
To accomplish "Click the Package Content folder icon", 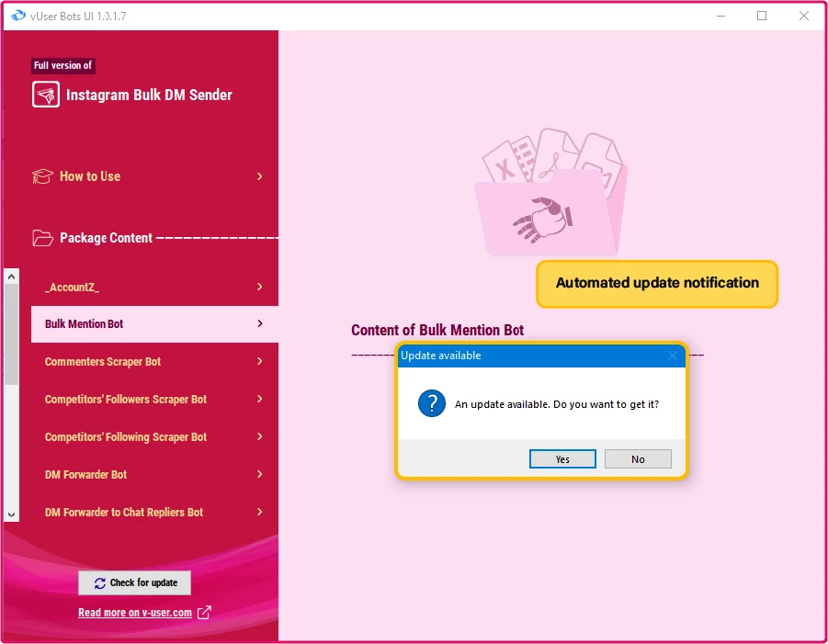I will click(42, 238).
